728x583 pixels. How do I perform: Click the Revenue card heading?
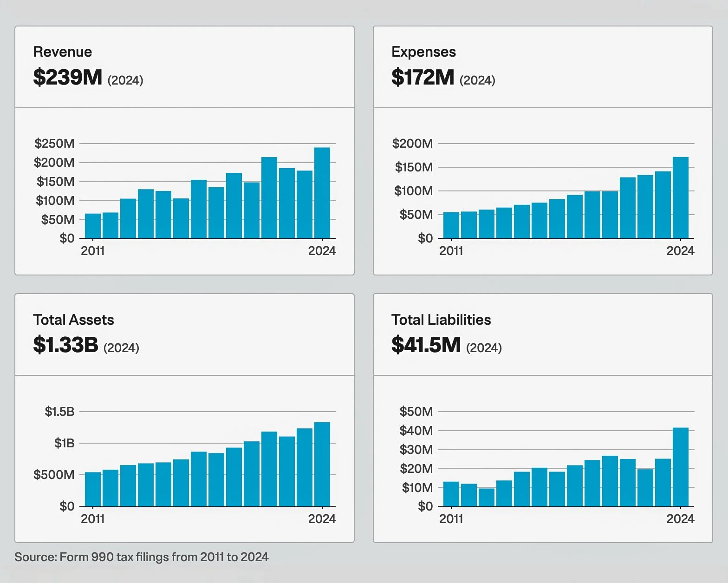tap(63, 52)
